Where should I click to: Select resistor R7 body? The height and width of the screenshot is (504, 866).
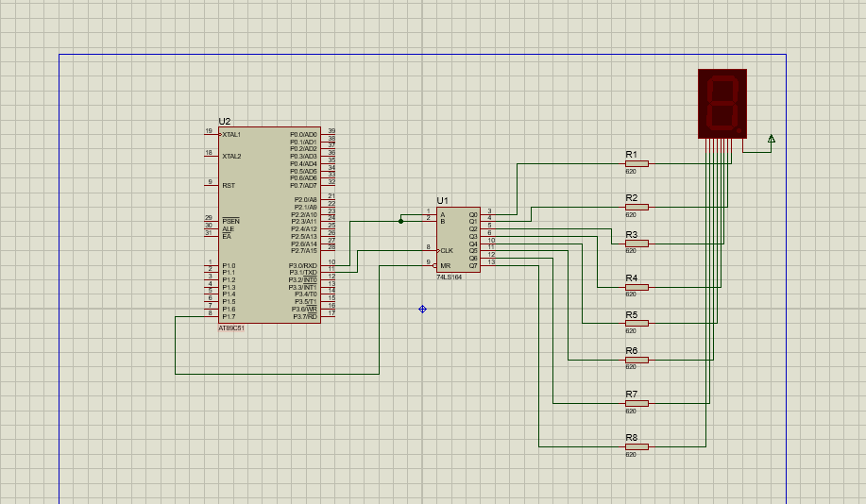click(637, 404)
